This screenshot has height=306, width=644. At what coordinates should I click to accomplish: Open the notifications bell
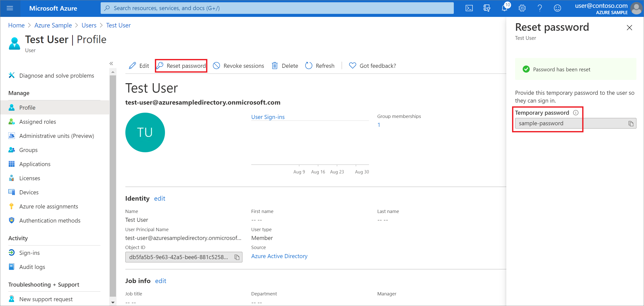(x=504, y=8)
